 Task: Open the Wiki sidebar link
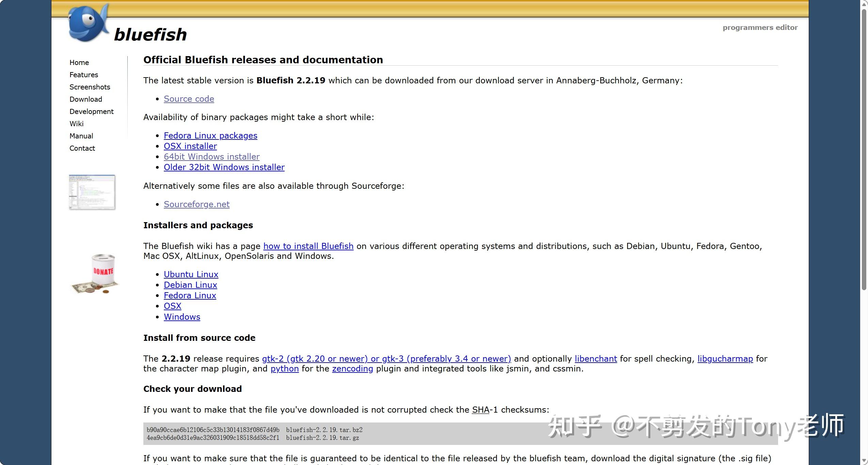click(77, 124)
